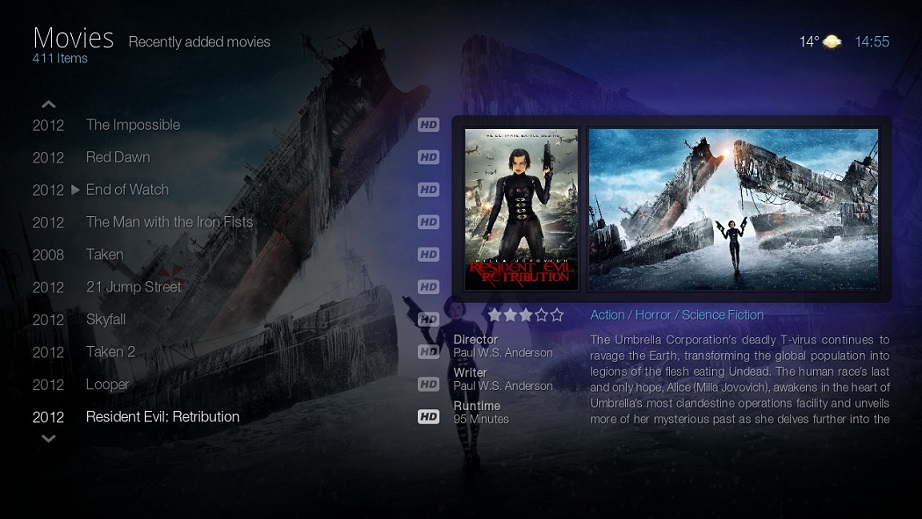Click HD badge for The Man with the Iron Fists

(429, 222)
